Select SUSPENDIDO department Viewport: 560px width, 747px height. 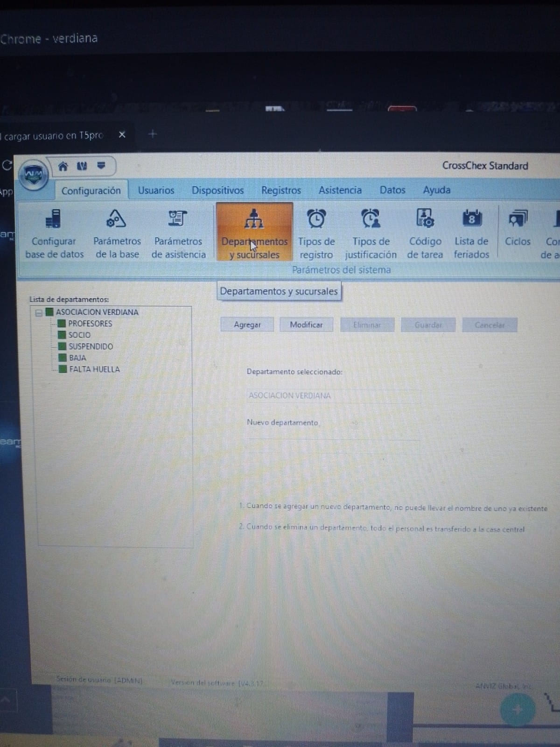91,346
